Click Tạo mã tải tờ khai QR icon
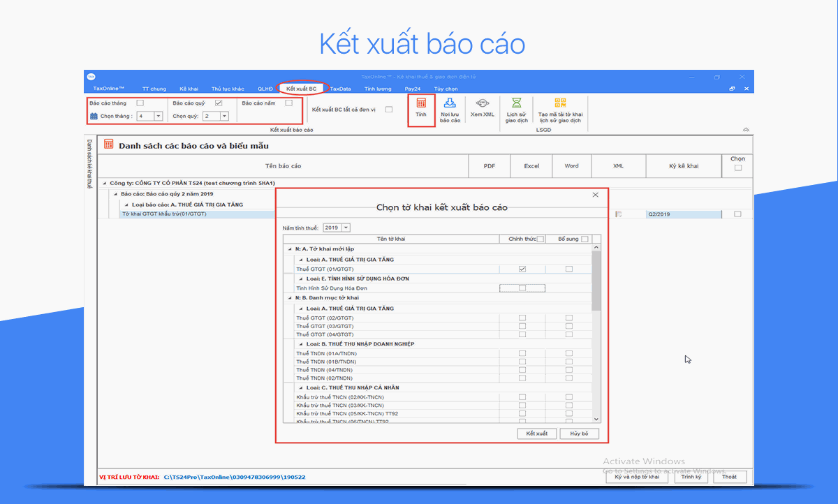The image size is (838, 504). [x=560, y=103]
